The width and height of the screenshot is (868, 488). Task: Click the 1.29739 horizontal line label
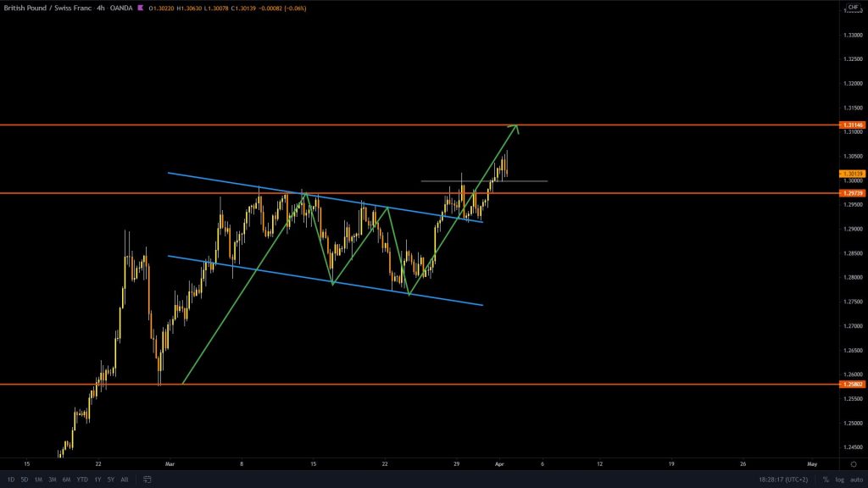pyautogui.click(x=852, y=193)
